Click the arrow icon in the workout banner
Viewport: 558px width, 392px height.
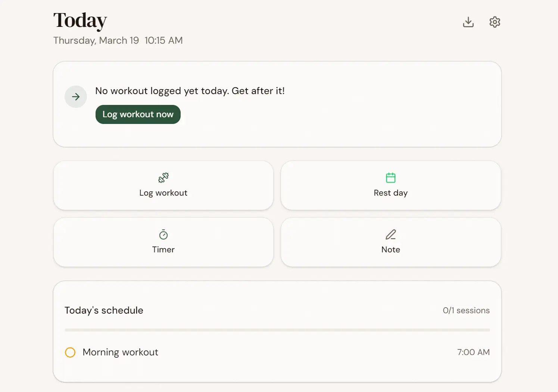(x=76, y=97)
